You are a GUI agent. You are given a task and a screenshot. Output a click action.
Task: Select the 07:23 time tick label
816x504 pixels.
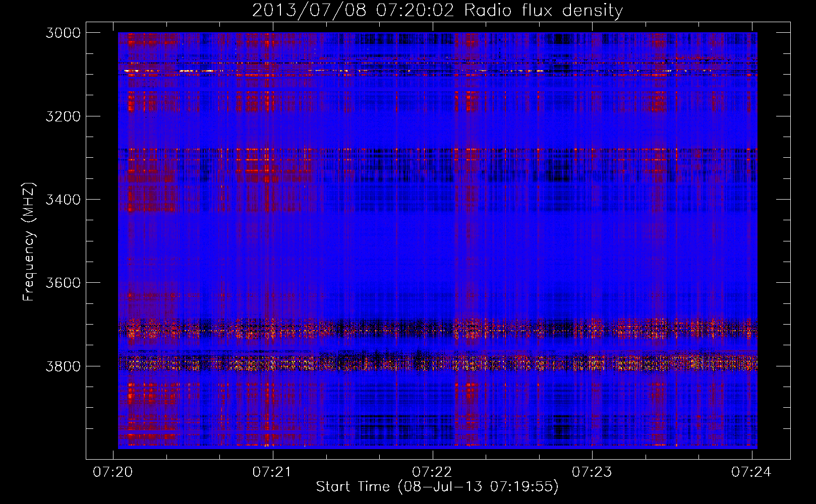592,472
